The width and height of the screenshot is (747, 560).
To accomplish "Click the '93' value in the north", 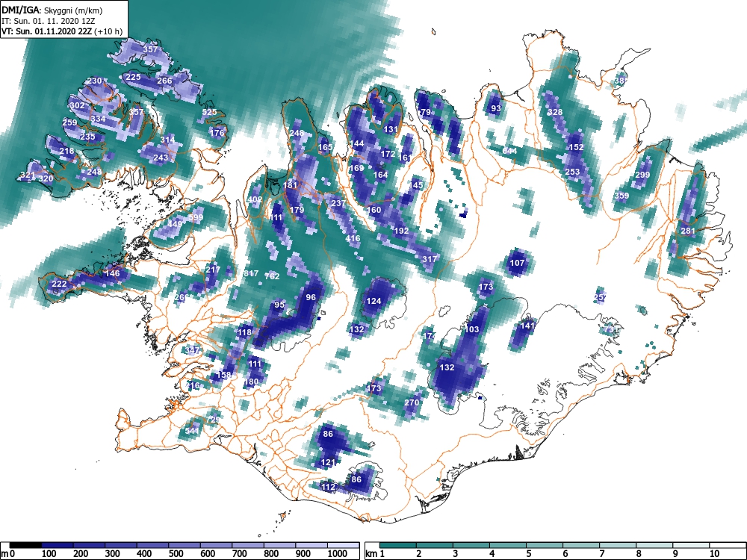I will pos(496,108).
